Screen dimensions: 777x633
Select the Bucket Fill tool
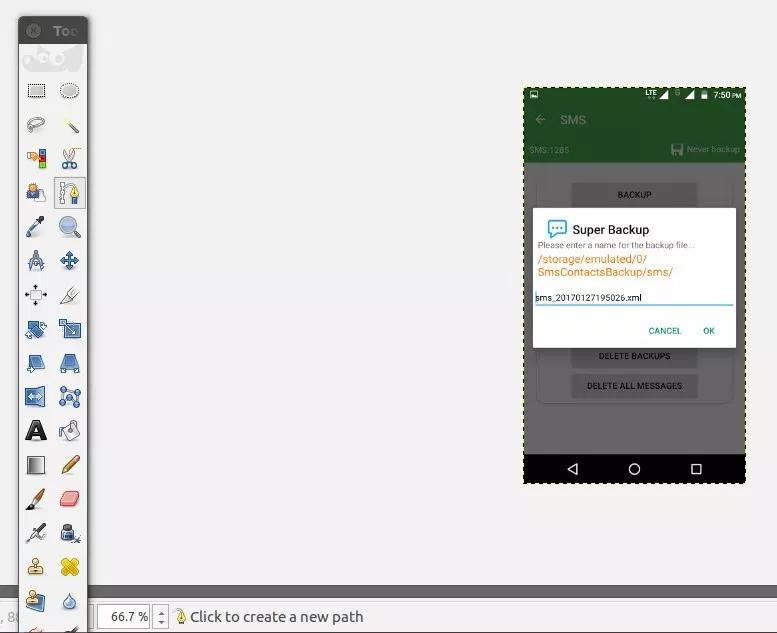point(70,431)
